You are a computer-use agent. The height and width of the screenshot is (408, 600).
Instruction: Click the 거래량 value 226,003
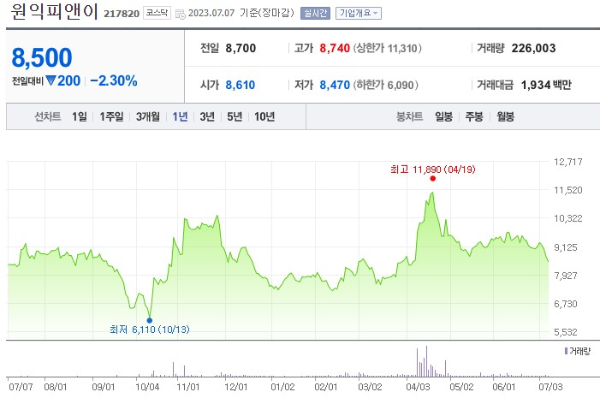pyautogui.click(x=534, y=48)
